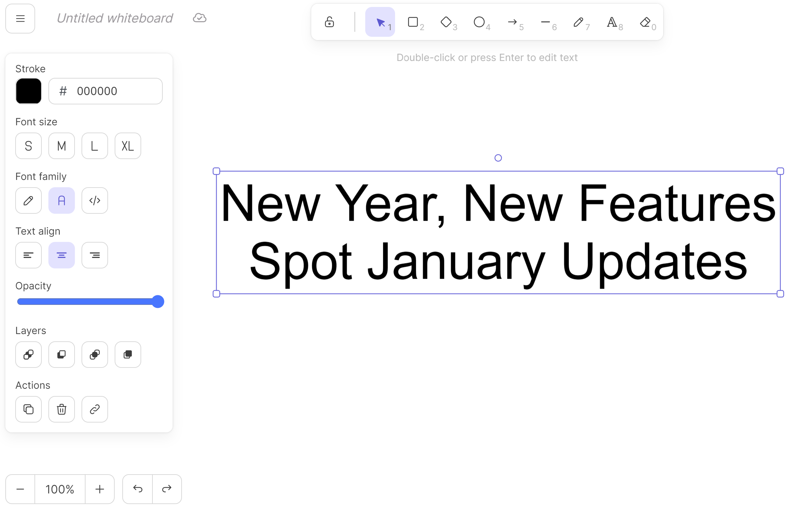Viewport: 812px width, 511px height.
Task: Click the duplicate action button
Action: [28, 409]
